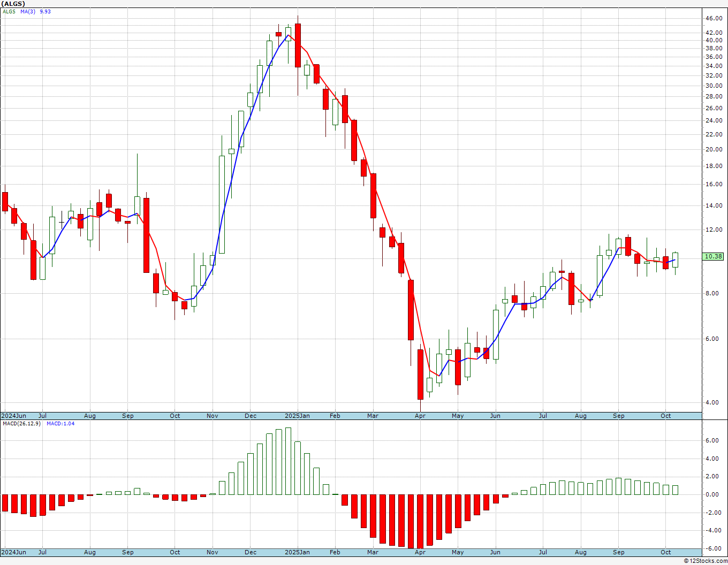
Task: Select the latest green candlestick in October
Action: [x=676, y=260]
